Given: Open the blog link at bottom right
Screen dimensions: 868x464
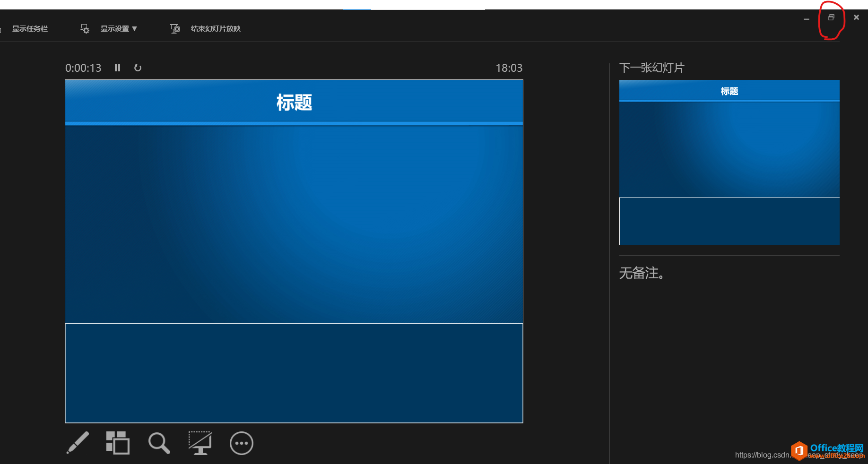Looking at the screenshot, I should pyautogui.click(x=766, y=455).
